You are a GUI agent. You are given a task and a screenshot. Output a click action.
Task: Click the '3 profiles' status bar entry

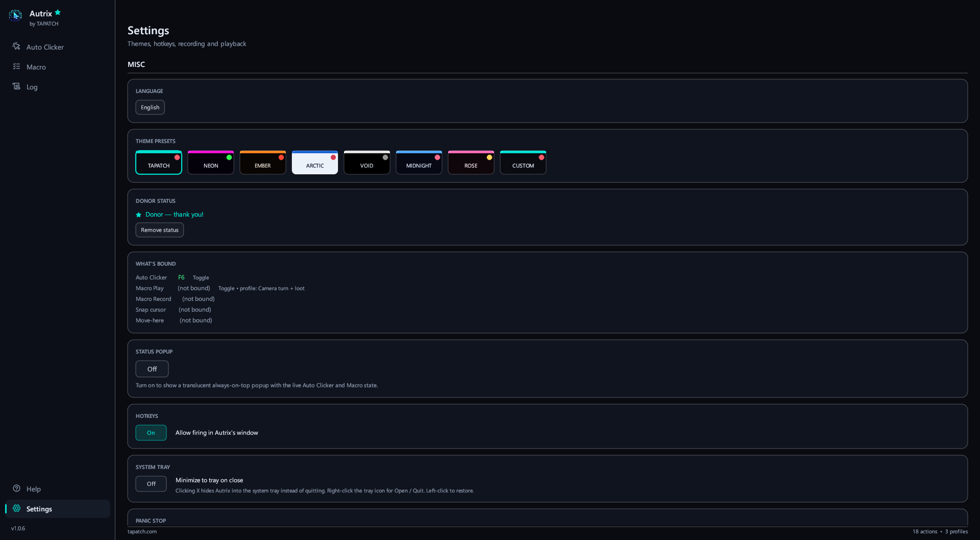(x=957, y=531)
